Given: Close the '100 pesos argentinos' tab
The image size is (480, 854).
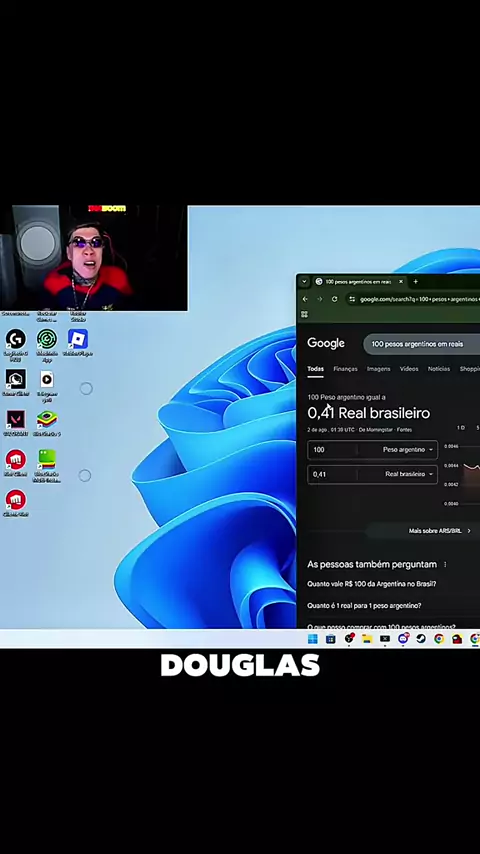Looking at the screenshot, I should pyautogui.click(x=400, y=282).
